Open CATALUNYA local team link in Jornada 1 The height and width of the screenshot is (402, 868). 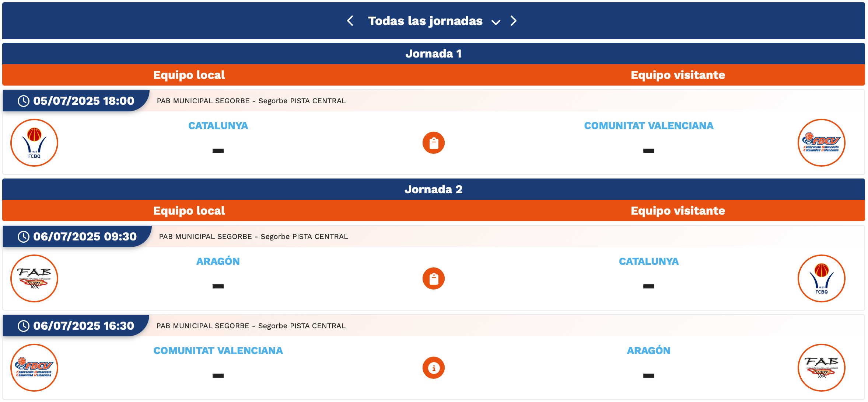[x=218, y=126]
